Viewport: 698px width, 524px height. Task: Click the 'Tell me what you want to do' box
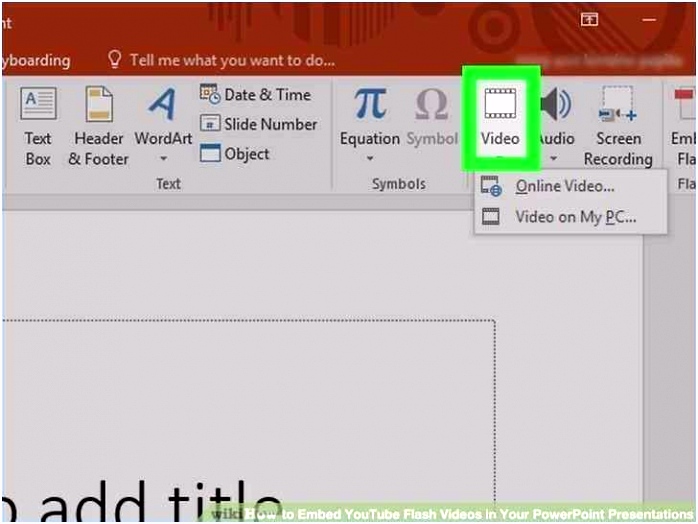click(232, 61)
